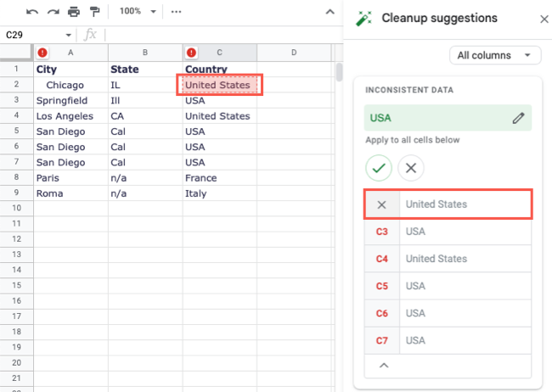Select column D header

coord(293,53)
